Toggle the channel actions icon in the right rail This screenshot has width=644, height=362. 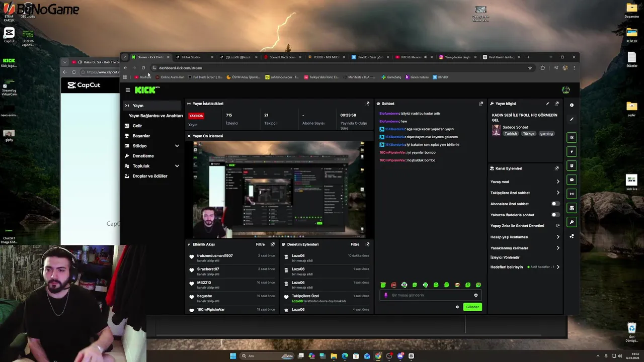[572, 208]
